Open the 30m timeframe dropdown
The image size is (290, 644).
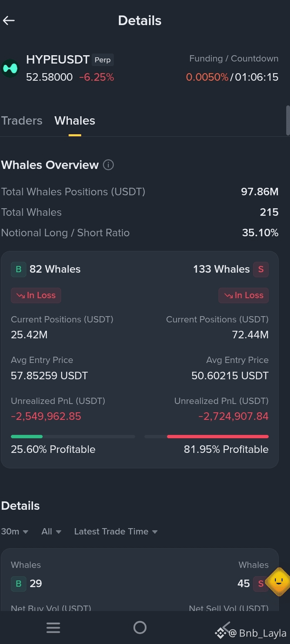tap(15, 532)
